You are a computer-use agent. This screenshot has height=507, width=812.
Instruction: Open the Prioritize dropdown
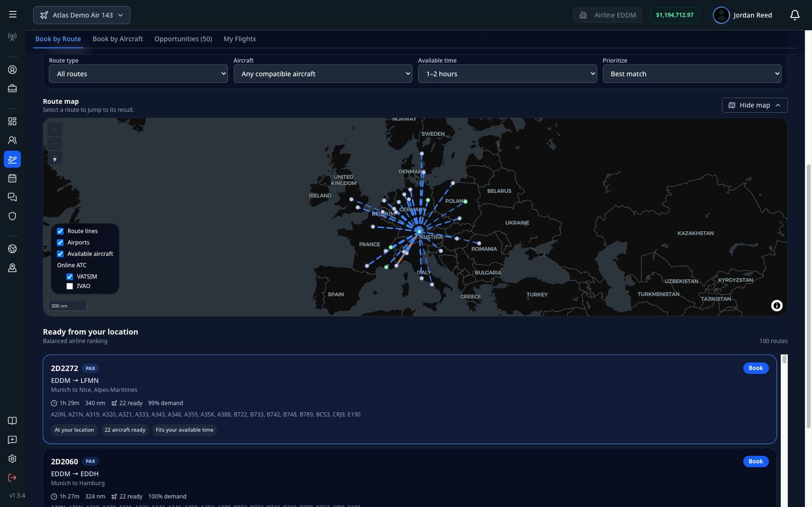[692, 74]
